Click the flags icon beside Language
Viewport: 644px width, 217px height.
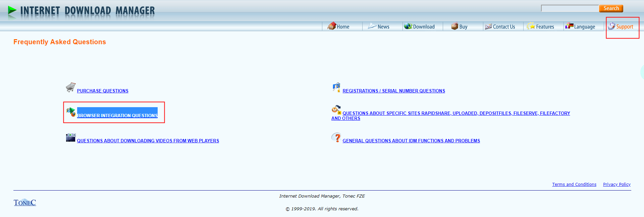[570, 26]
